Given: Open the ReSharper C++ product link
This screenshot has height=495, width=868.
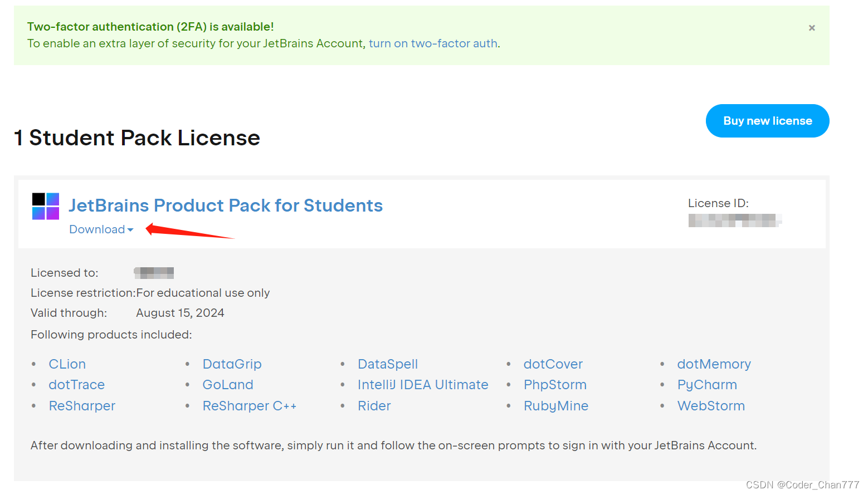Looking at the screenshot, I should (x=250, y=406).
